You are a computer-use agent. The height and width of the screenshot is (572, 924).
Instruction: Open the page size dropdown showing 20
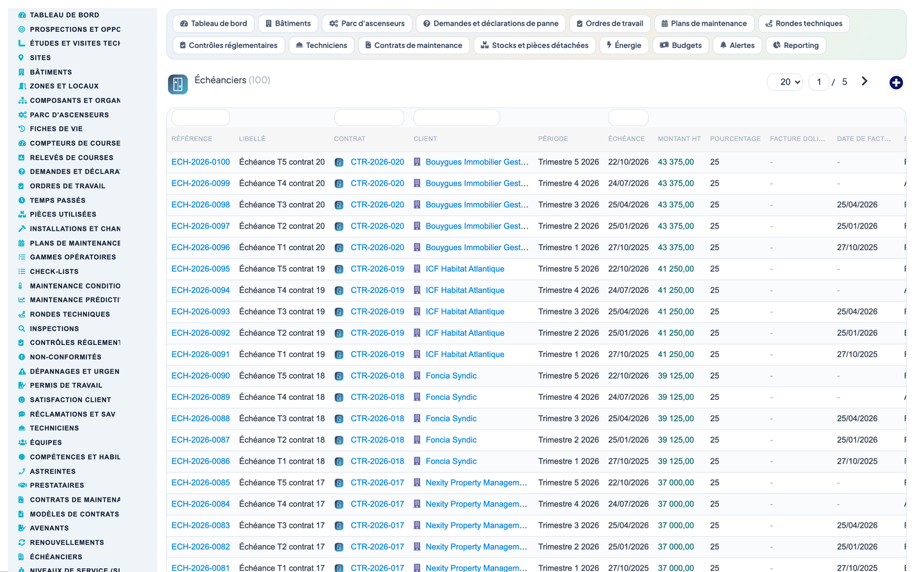pyautogui.click(x=785, y=82)
